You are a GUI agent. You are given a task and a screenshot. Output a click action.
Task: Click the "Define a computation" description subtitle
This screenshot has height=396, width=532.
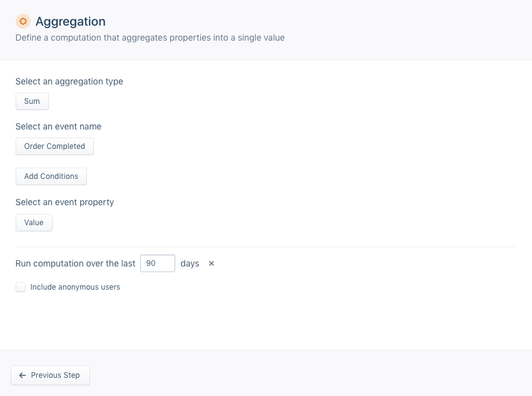coord(150,38)
